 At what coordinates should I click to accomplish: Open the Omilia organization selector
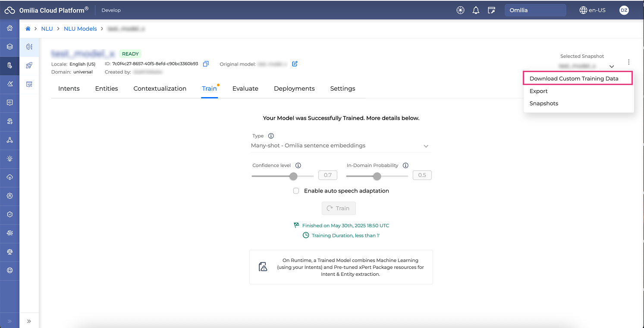pyautogui.click(x=535, y=10)
